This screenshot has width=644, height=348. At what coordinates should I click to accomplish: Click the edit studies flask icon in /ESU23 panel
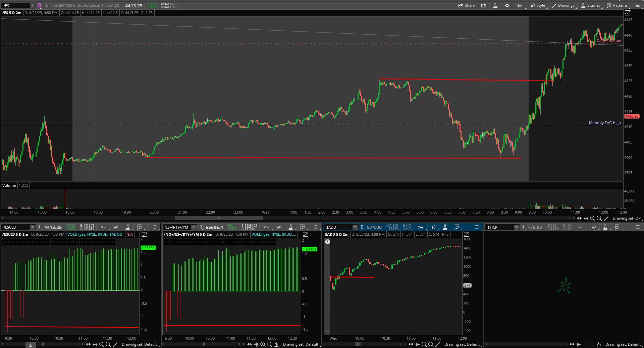(x=127, y=227)
